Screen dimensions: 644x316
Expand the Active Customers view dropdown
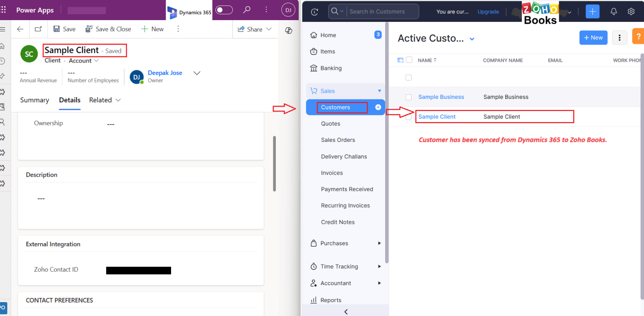coord(472,39)
